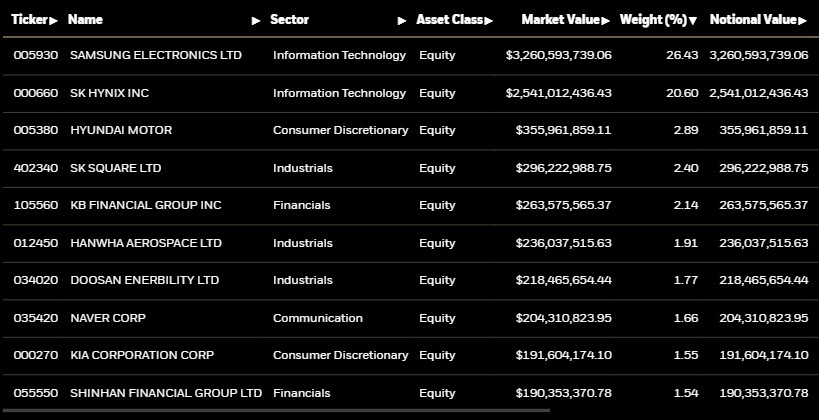This screenshot has height=420, width=819.
Task: Click Shinhan Financial Group Ltd name
Action: click(165, 393)
